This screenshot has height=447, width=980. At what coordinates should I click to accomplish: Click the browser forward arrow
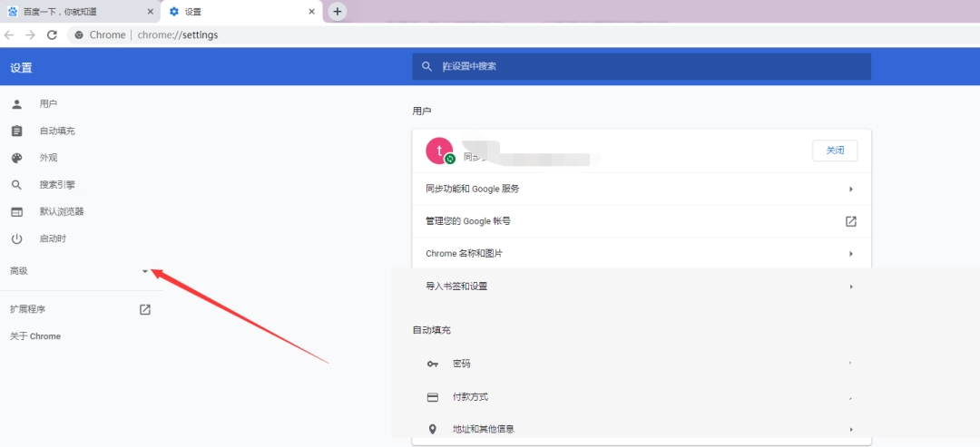pyautogui.click(x=30, y=35)
